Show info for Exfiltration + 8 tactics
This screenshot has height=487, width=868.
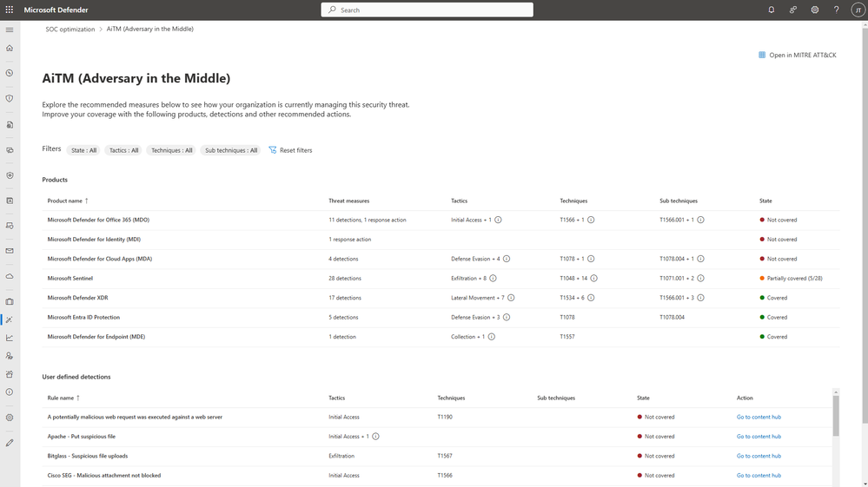(x=493, y=279)
